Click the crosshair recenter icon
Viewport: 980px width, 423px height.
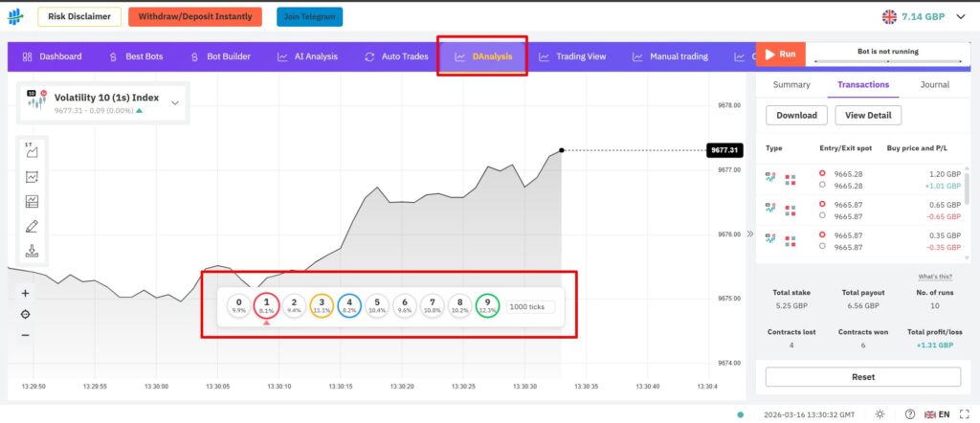tap(25, 314)
